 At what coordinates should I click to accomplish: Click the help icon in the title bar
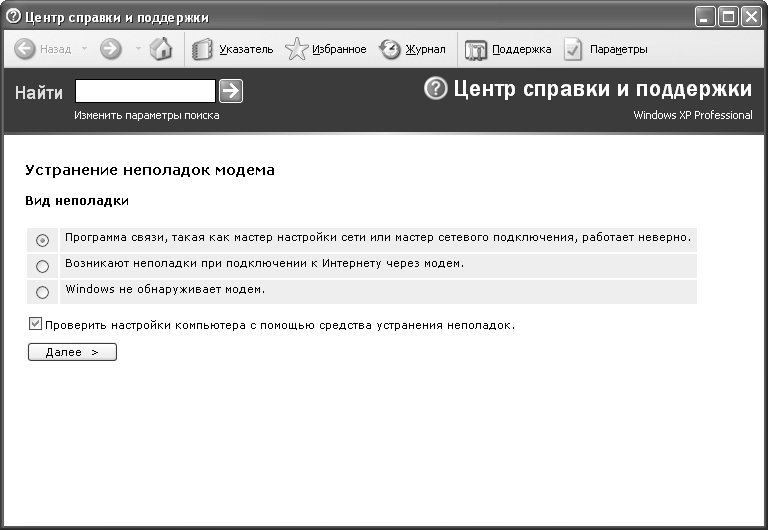point(12,17)
